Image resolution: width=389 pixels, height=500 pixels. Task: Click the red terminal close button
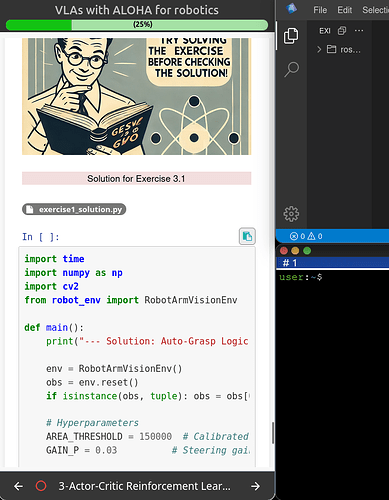(x=284, y=250)
